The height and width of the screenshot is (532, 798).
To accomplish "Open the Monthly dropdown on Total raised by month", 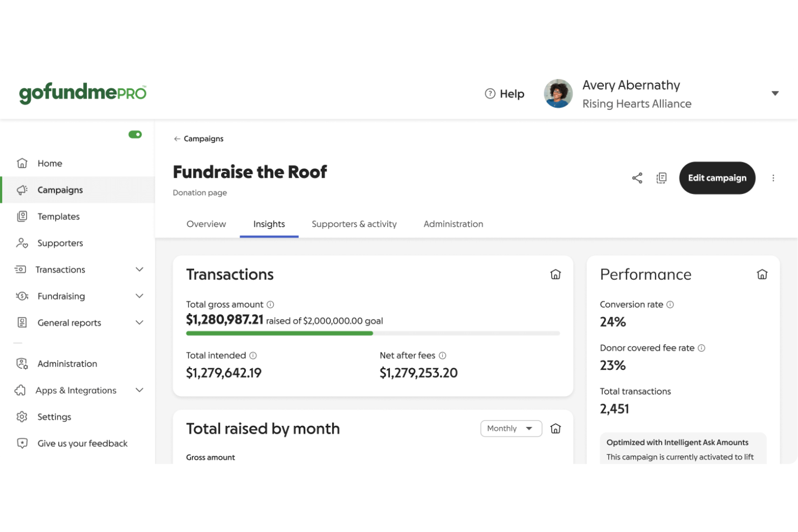I will (x=511, y=429).
